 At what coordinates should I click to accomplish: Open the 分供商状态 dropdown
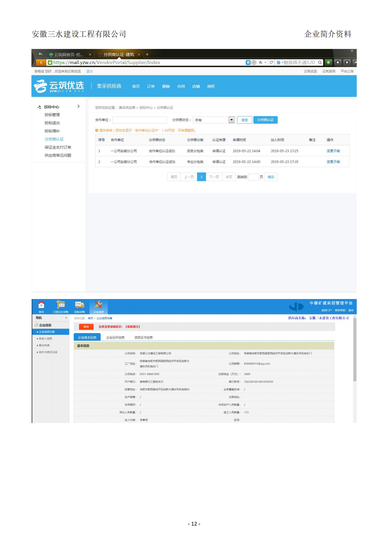pyautogui.click(x=214, y=120)
